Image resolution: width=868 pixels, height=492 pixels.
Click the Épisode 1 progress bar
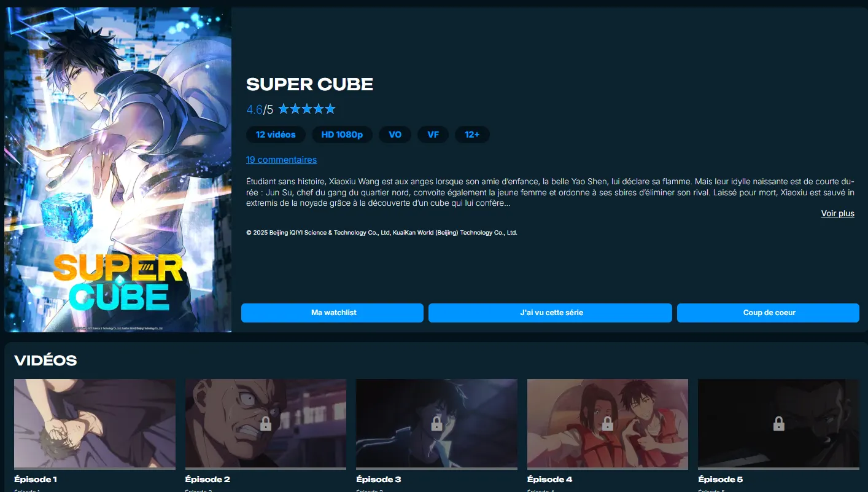(95, 469)
